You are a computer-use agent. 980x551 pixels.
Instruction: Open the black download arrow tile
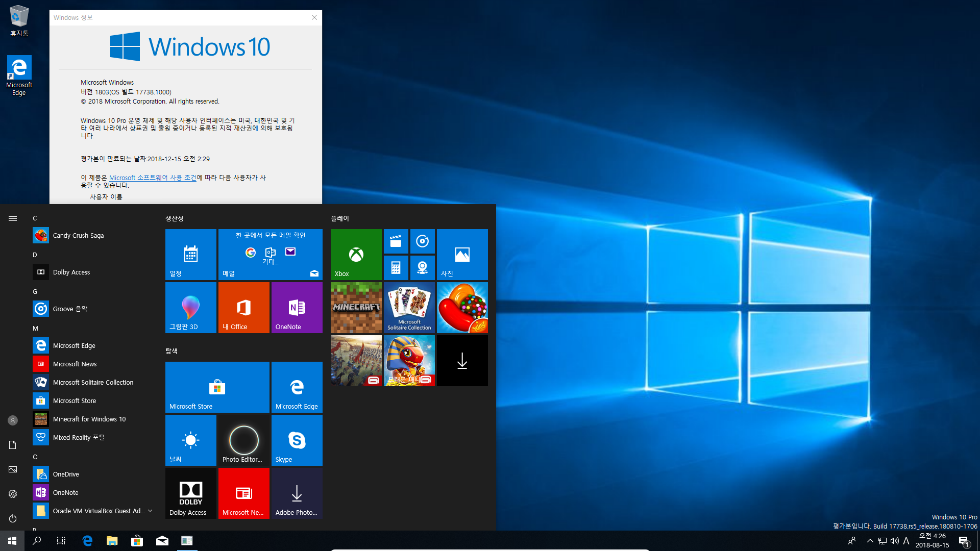coord(462,360)
